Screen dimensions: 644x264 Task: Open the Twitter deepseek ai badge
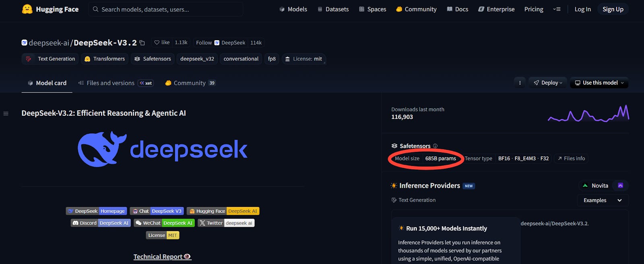tap(226, 223)
